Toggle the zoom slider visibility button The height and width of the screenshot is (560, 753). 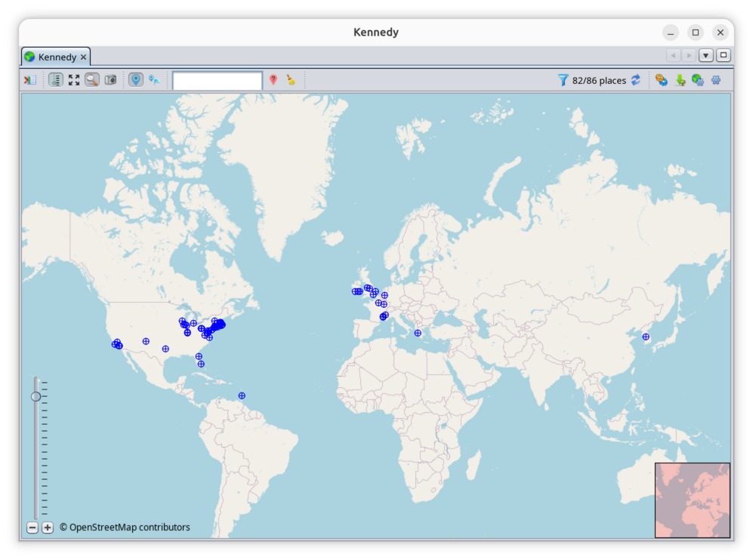point(56,80)
